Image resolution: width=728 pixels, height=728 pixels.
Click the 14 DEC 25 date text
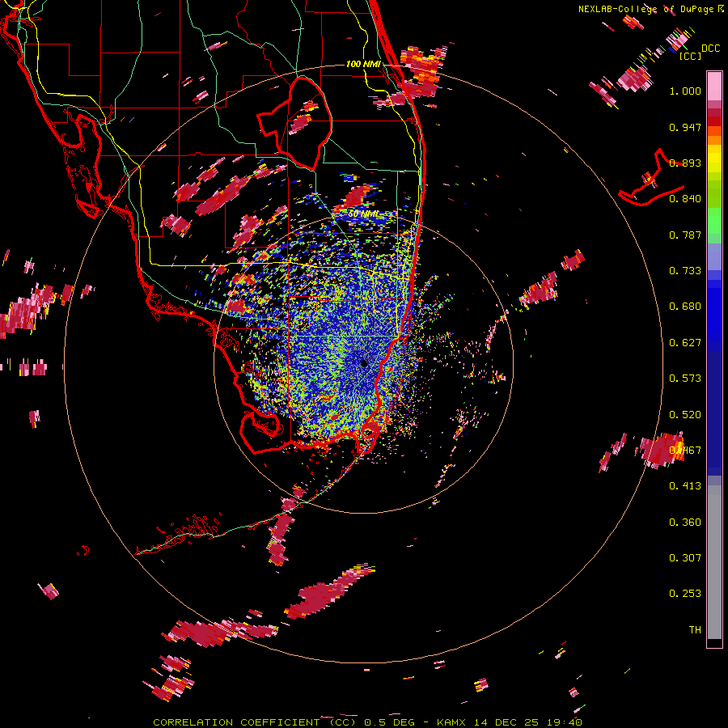(506, 722)
